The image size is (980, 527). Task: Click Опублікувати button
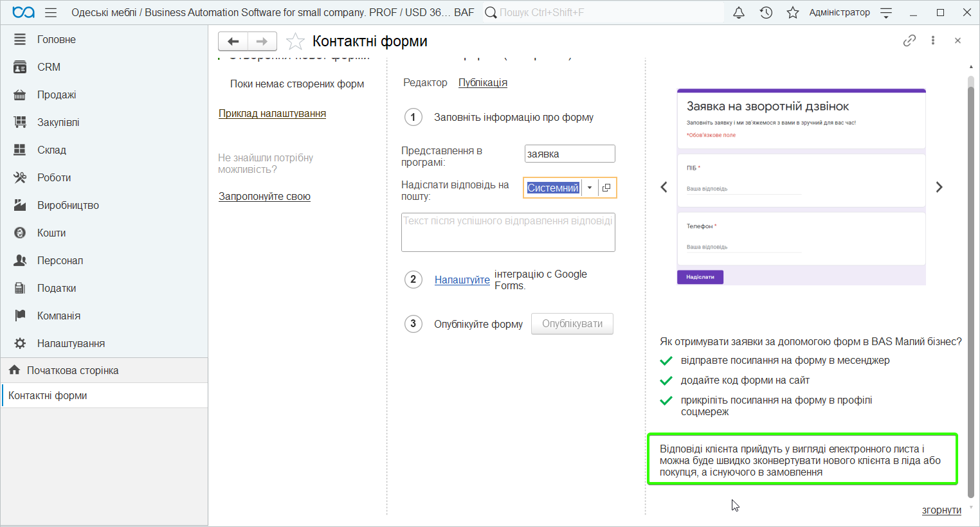coord(572,324)
